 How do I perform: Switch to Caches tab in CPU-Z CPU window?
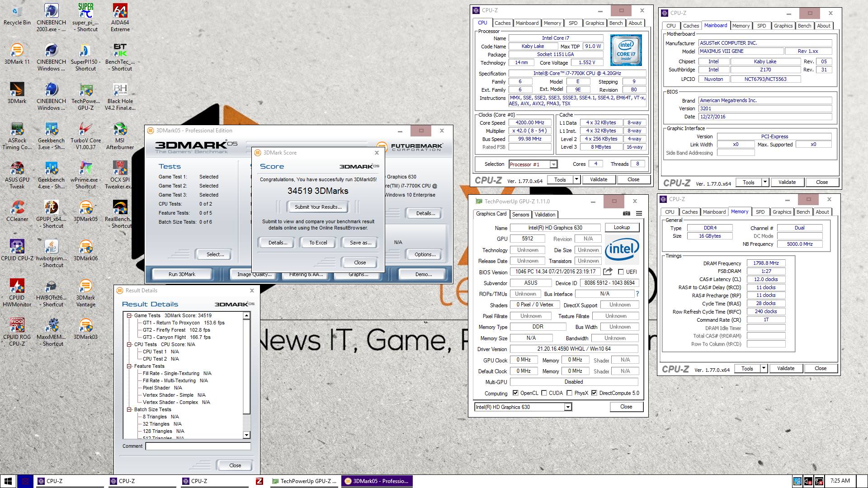[x=502, y=23]
